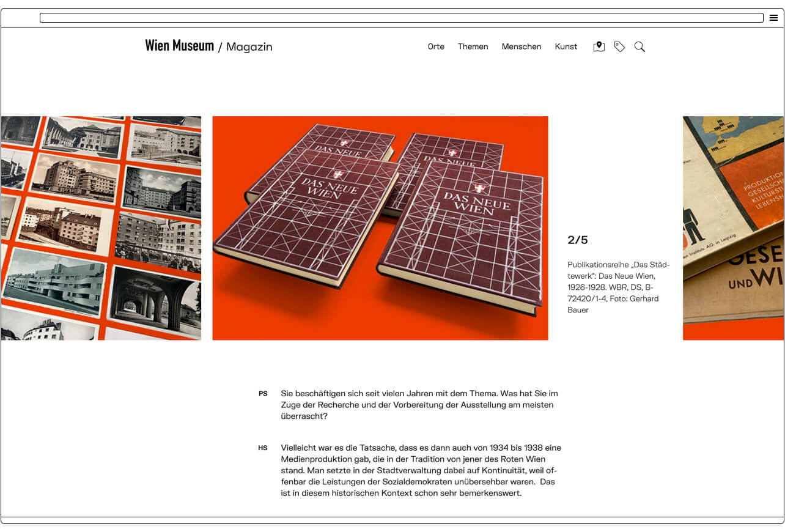Open search with the magnifying glass icon

tap(639, 46)
